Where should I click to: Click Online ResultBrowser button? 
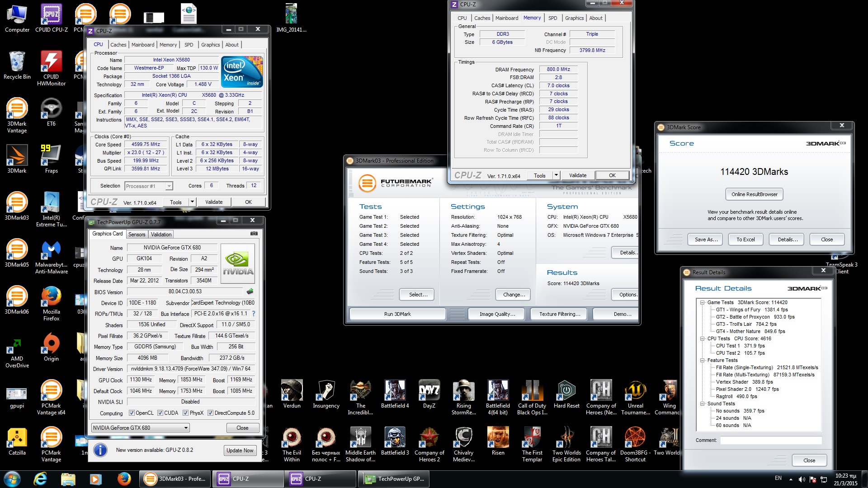[755, 194]
